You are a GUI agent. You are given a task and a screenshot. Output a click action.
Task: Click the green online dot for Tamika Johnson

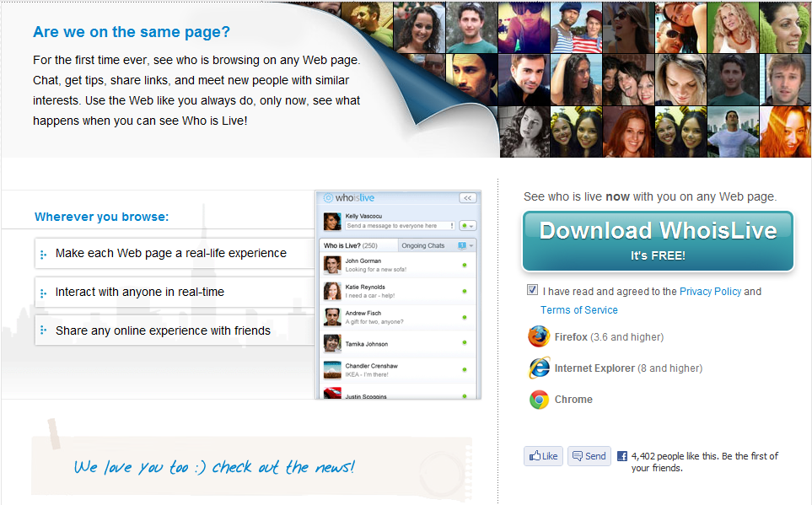pyautogui.click(x=465, y=342)
